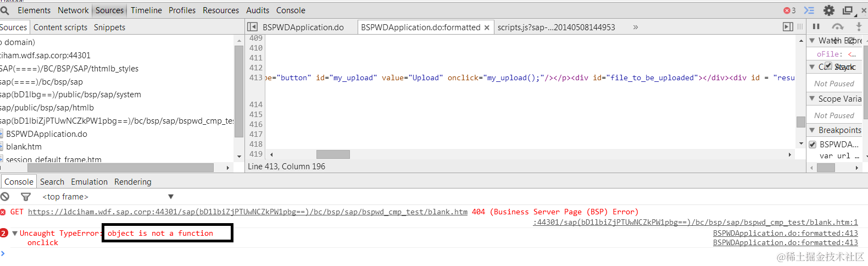Switch to BSPWDApplication.do file tab
Image resolution: width=868 pixels, height=266 pixels.
303,27
